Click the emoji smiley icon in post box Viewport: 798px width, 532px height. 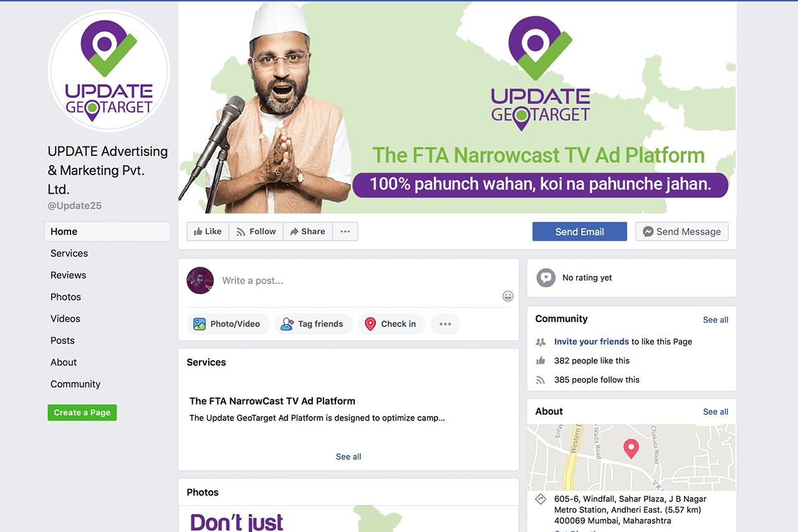[508, 296]
